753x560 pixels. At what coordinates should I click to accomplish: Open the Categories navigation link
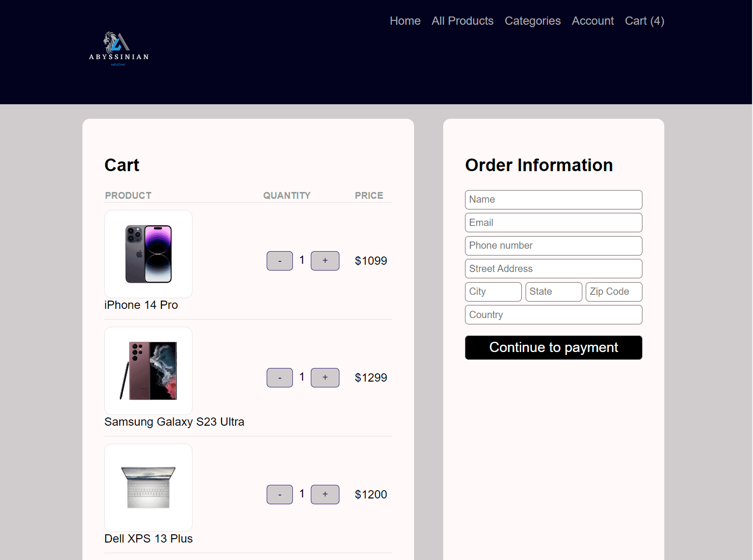[532, 21]
